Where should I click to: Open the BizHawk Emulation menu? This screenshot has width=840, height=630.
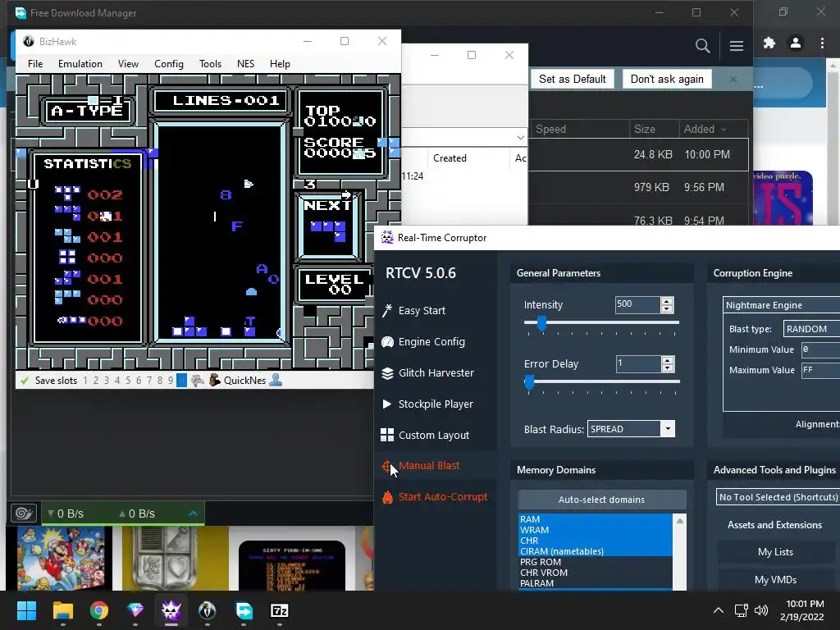click(x=80, y=64)
